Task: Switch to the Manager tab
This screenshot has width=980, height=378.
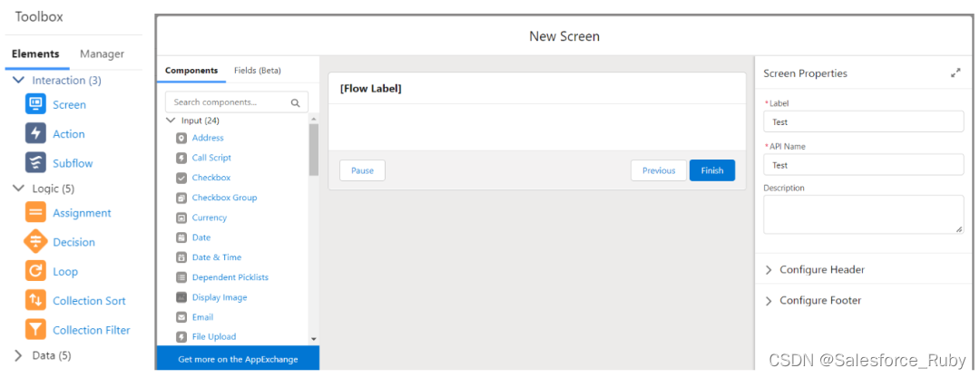Action: [x=102, y=53]
